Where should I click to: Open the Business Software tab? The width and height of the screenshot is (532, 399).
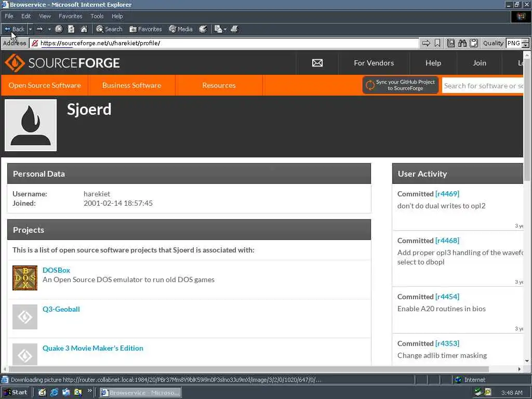(131, 85)
